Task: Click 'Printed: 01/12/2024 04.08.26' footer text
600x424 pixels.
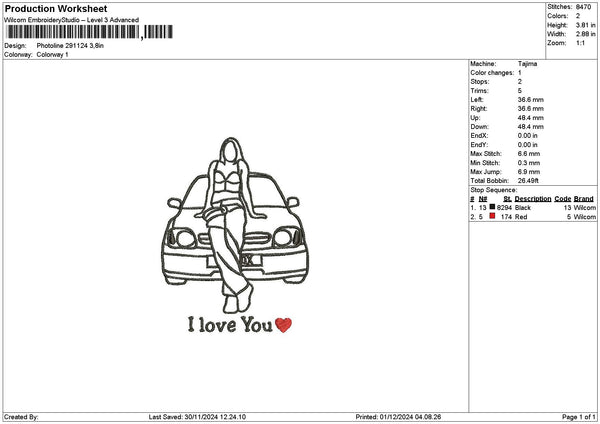Action: 398,417
